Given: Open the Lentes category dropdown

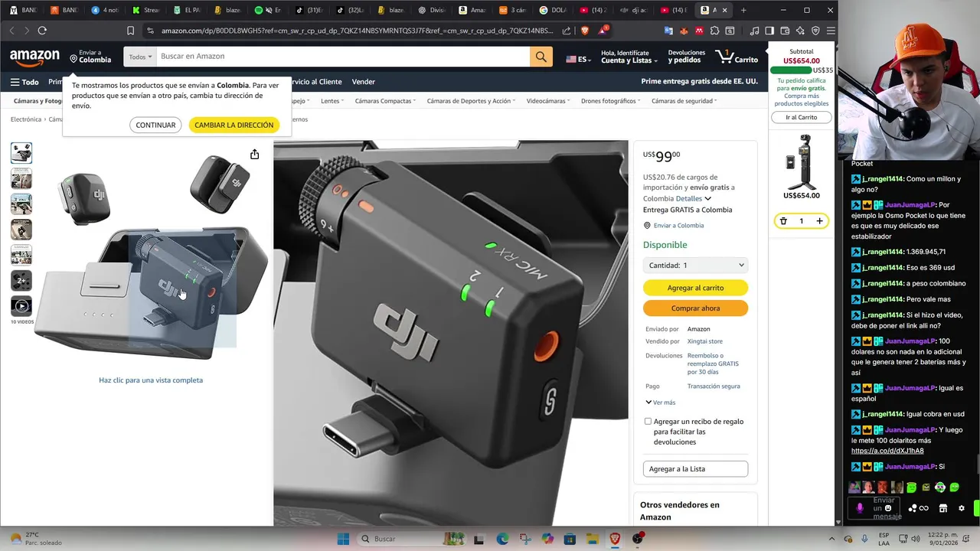Looking at the screenshot, I should pyautogui.click(x=332, y=101).
